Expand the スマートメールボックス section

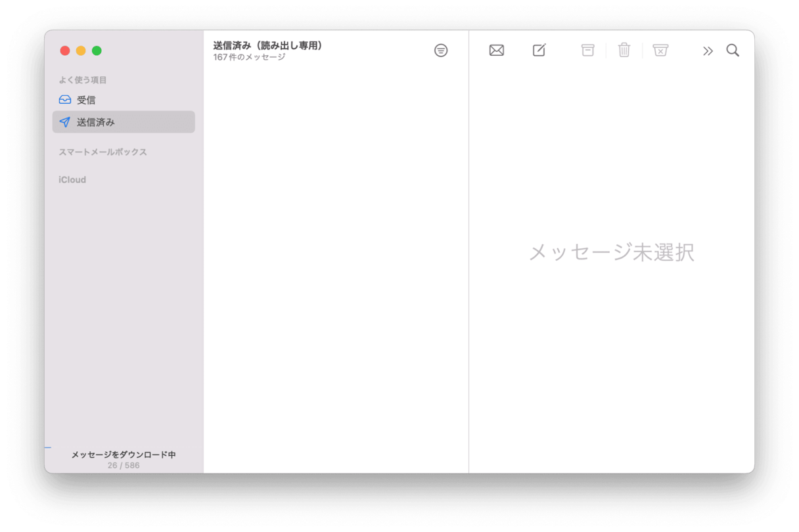click(103, 152)
